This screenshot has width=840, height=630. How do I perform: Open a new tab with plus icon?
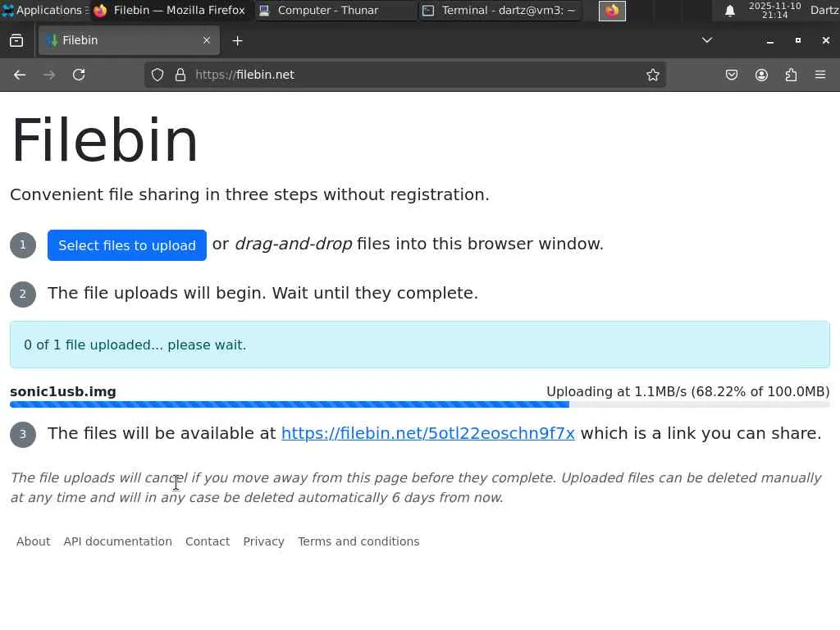click(237, 41)
